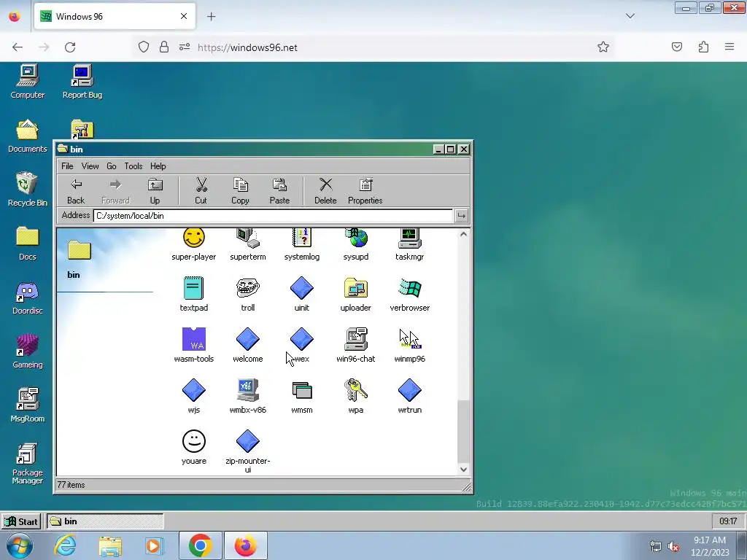Click the Back toolbar button
The image size is (747, 560).
(x=76, y=191)
